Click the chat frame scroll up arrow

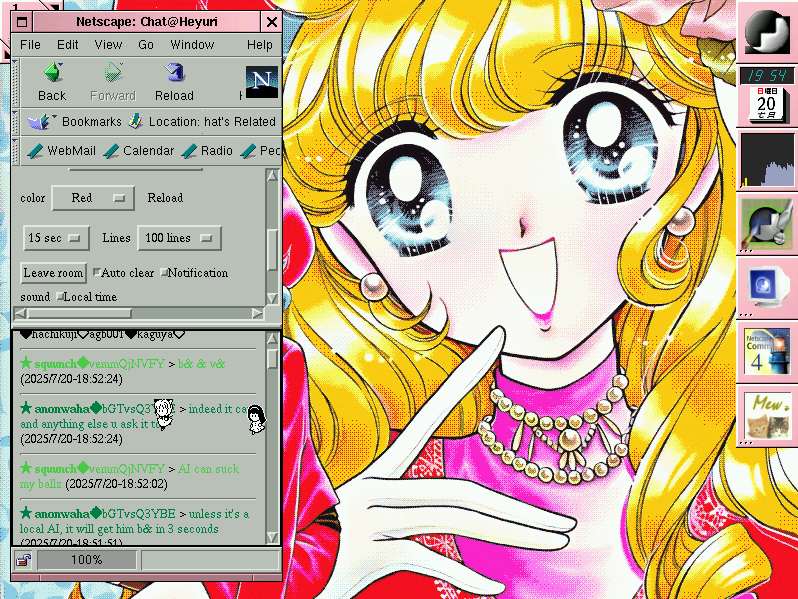(x=272, y=337)
